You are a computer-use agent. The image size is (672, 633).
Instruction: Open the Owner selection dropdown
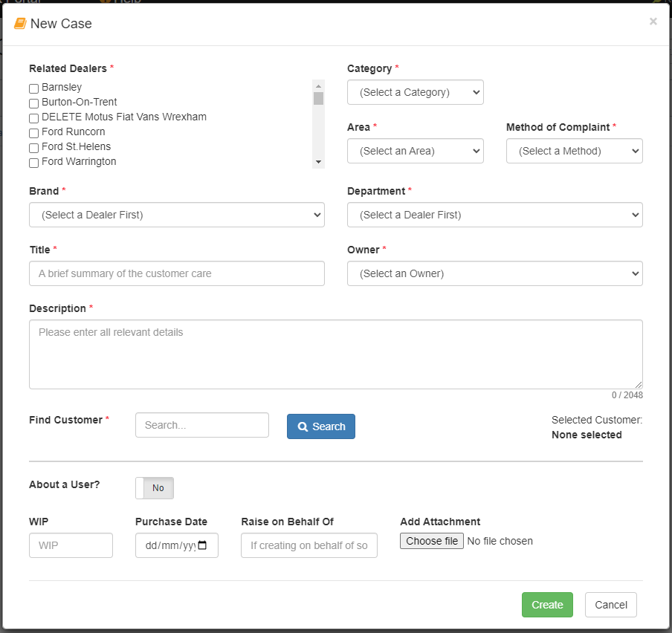(x=495, y=273)
